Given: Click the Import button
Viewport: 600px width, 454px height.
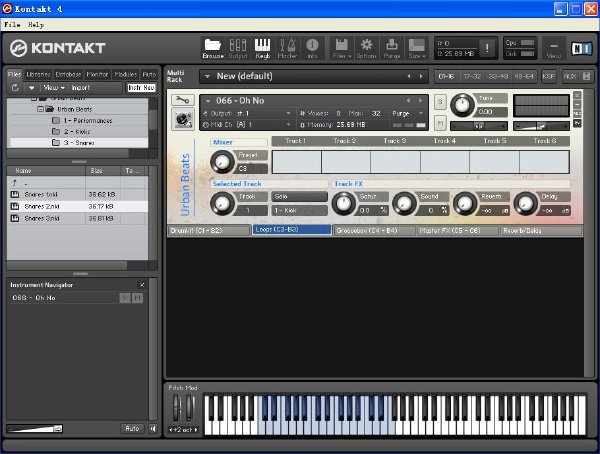Looking at the screenshot, I should pyautogui.click(x=80, y=88).
